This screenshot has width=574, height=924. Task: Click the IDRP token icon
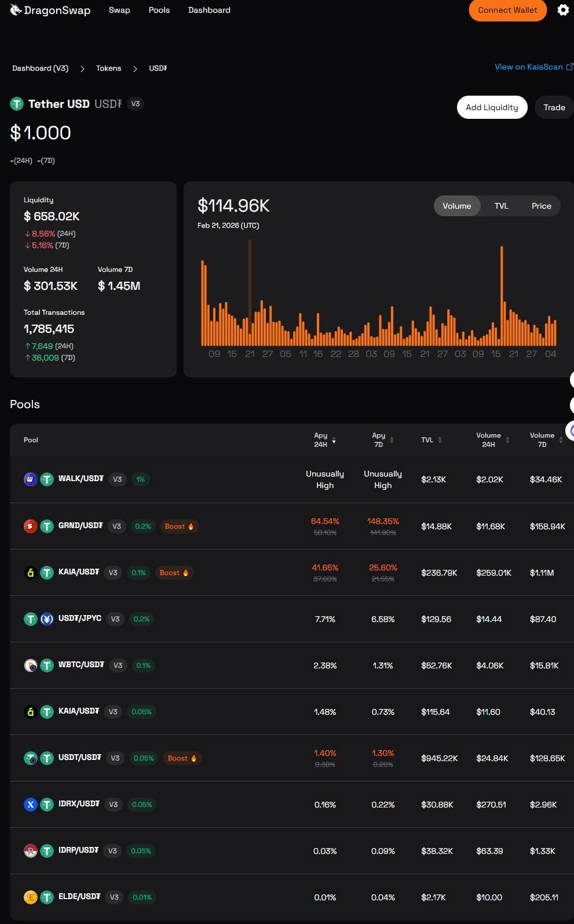[x=31, y=851]
